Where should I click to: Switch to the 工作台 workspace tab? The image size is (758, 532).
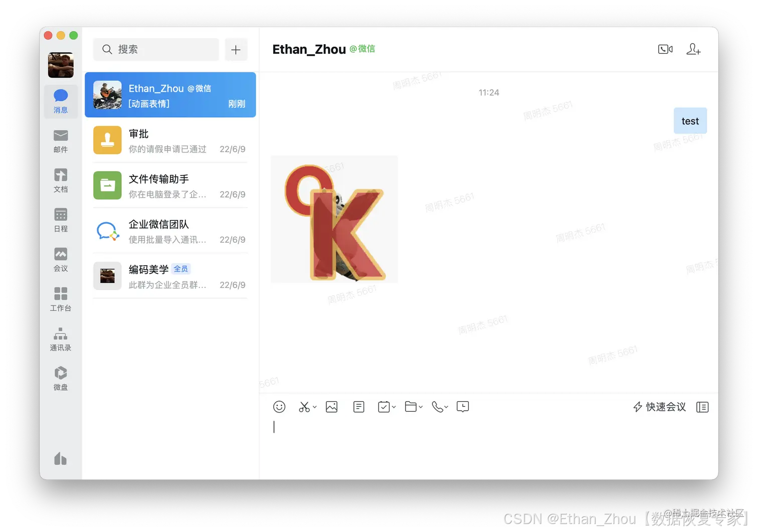point(60,299)
